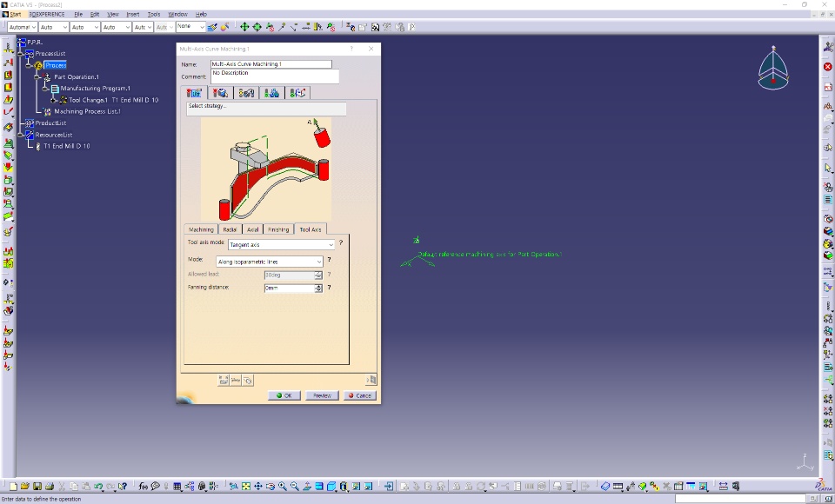Click the OK button
This screenshot has width=835, height=504.
[x=284, y=395]
